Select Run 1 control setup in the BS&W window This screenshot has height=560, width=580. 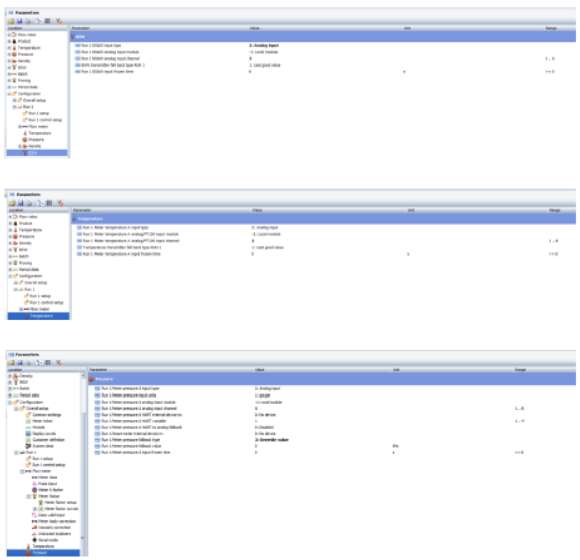pyautogui.click(x=45, y=120)
